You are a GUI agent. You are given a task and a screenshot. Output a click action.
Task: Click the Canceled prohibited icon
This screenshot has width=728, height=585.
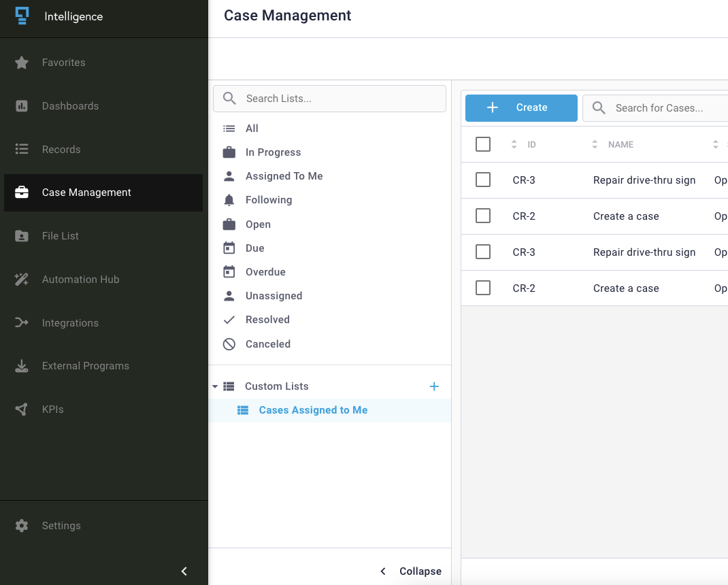click(x=229, y=344)
